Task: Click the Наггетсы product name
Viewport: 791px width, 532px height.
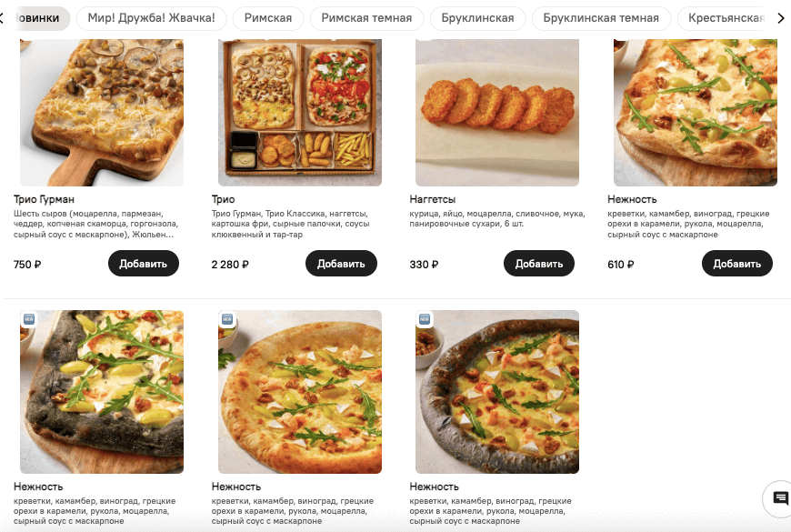Action: (x=434, y=198)
